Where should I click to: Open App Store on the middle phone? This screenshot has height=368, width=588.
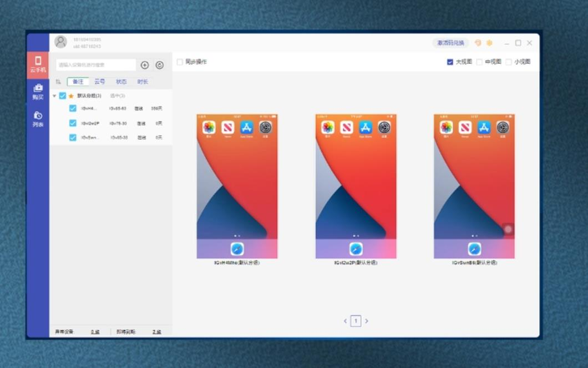pyautogui.click(x=365, y=128)
